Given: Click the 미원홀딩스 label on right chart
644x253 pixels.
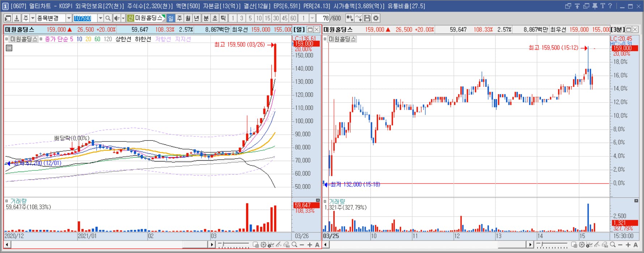Looking at the screenshot, I should point(342,39).
